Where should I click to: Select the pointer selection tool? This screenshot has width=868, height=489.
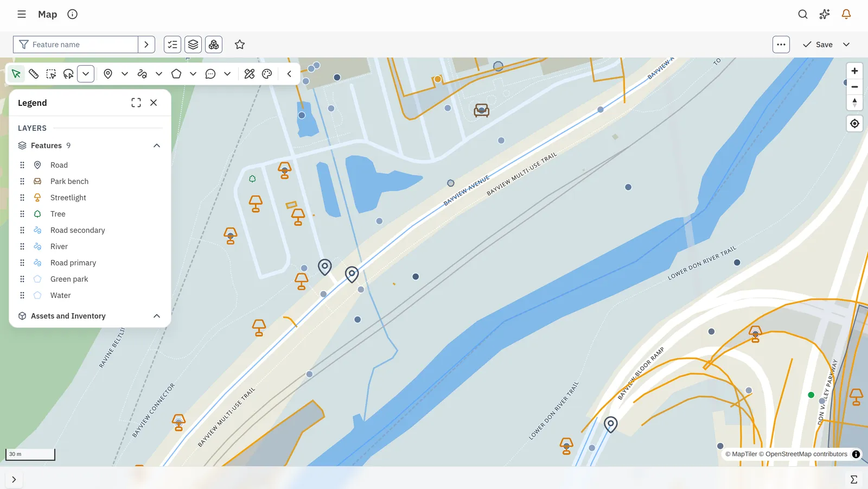point(16,74)
